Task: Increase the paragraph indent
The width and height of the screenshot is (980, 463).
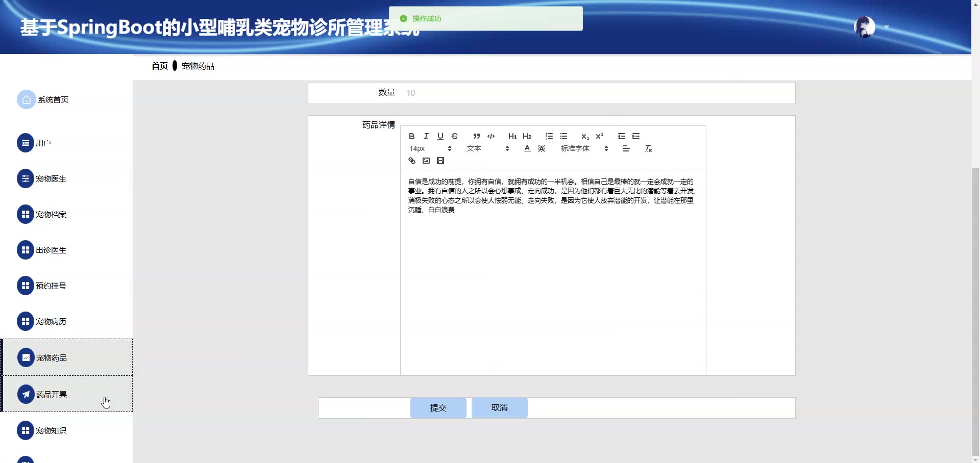Action: [636, 136]
